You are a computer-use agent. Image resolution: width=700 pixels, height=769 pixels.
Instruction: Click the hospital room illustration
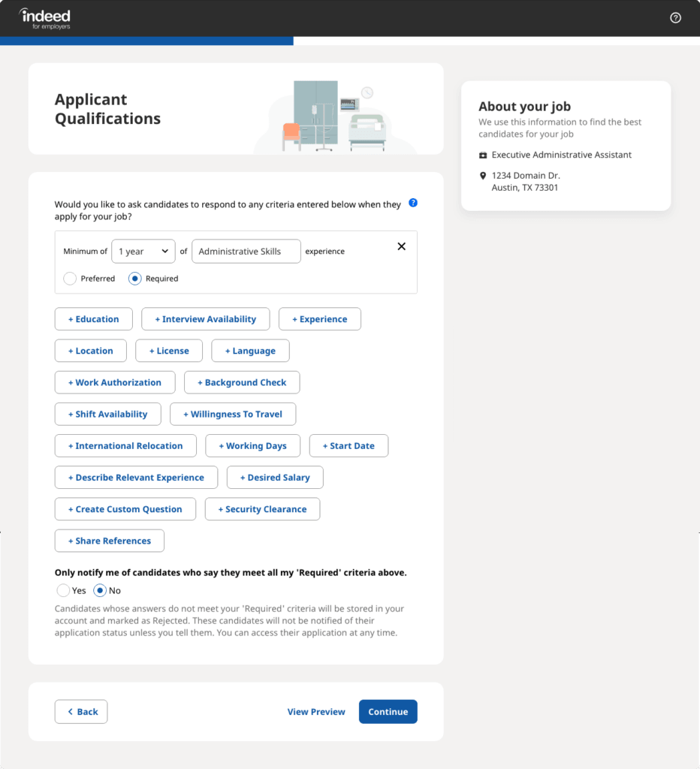click(334, 116)
